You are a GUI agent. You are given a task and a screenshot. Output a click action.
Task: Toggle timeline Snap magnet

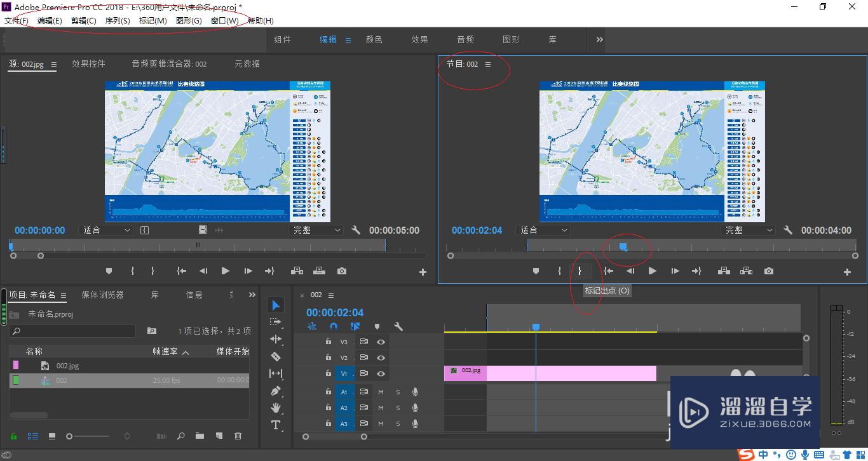(x=334, y=326)
